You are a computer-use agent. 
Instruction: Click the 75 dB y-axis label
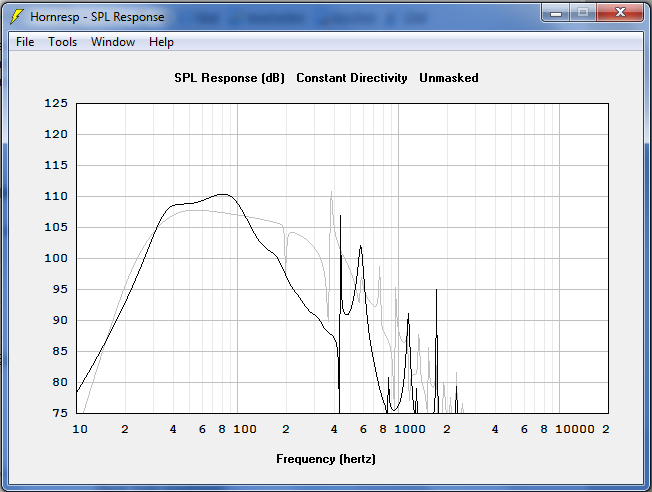click(x=60, y=413)
